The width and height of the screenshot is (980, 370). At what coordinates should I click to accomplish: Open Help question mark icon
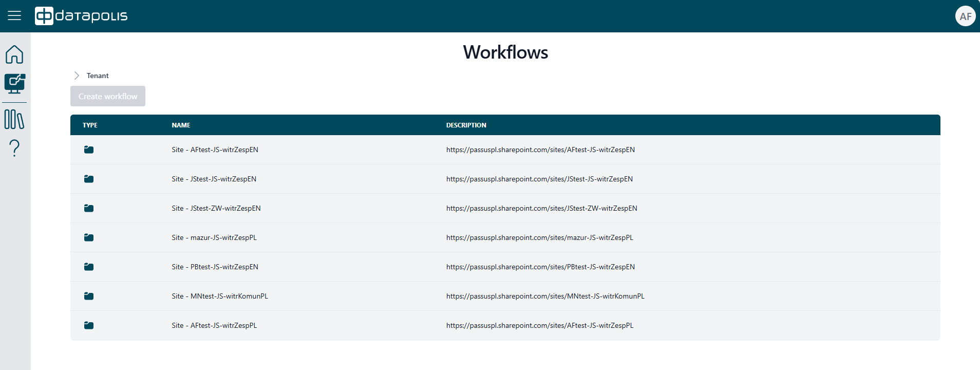14,149
